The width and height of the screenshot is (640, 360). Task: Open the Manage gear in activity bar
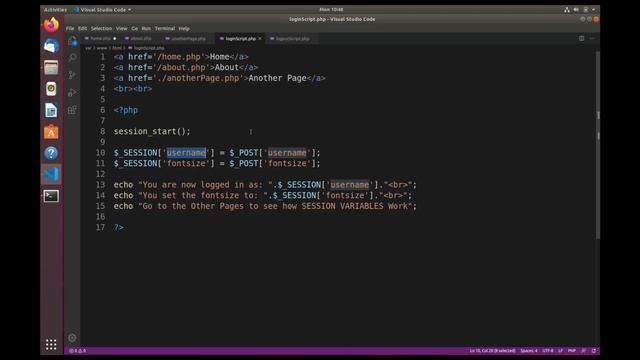(72, 338)
